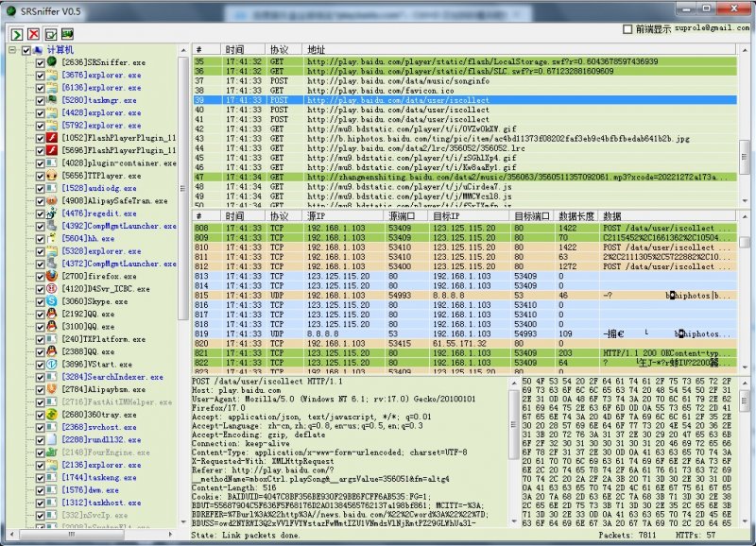Sort HTTP list by 地址 column
Image resolution: width=756 pixels, height=546 pixels.
coord(519,49)
